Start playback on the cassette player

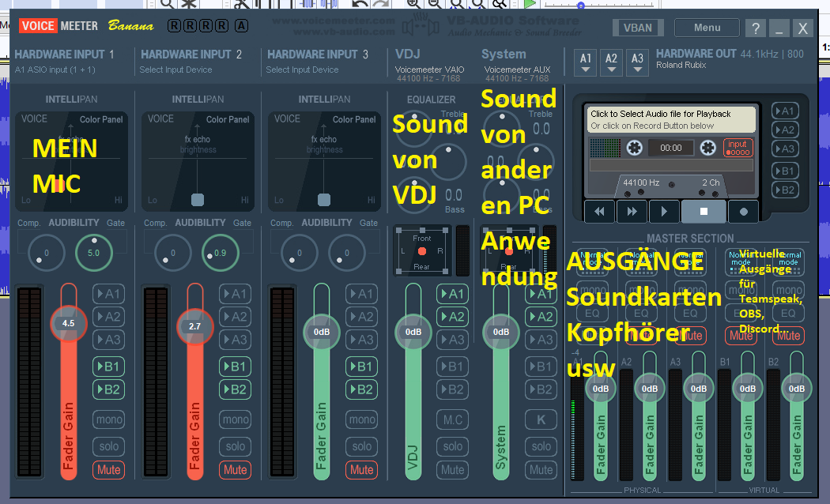[664, 212]
